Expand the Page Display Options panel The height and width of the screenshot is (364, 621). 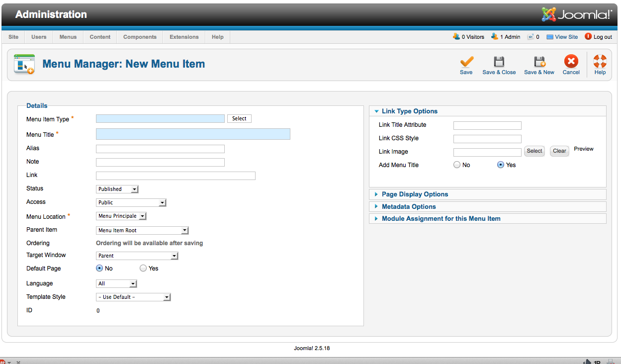[415, 194]
